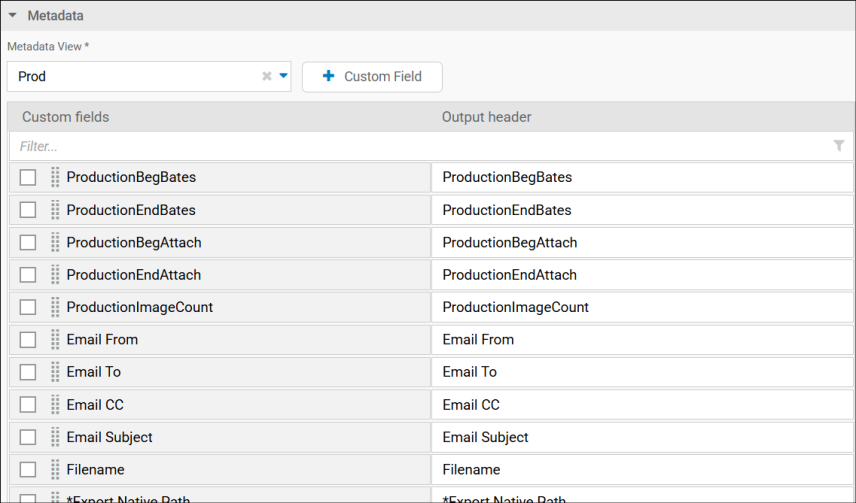Select the Email Subject custom field name
Image resolution: width=856 pixels, height=503 pixels.
[109, 437]
